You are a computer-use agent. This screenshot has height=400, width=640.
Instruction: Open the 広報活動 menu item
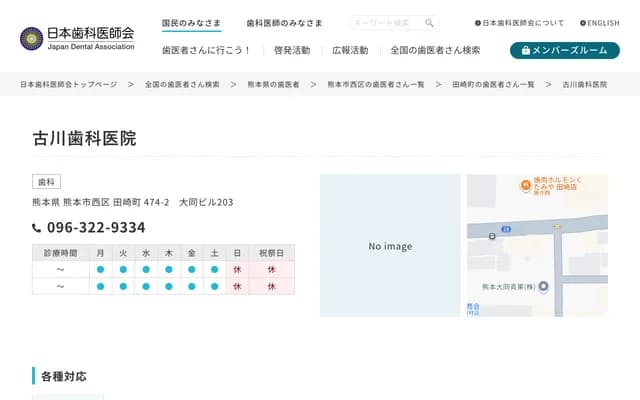(350, 50)
